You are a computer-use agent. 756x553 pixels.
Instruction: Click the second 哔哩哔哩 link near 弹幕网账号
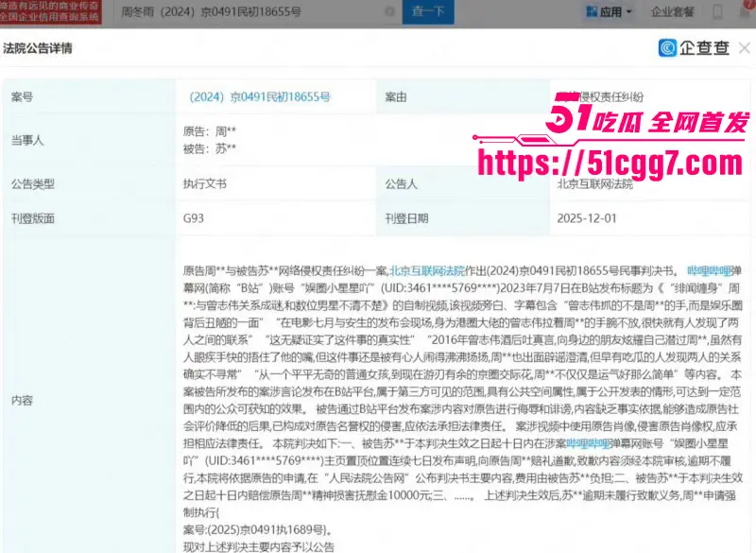588,444
